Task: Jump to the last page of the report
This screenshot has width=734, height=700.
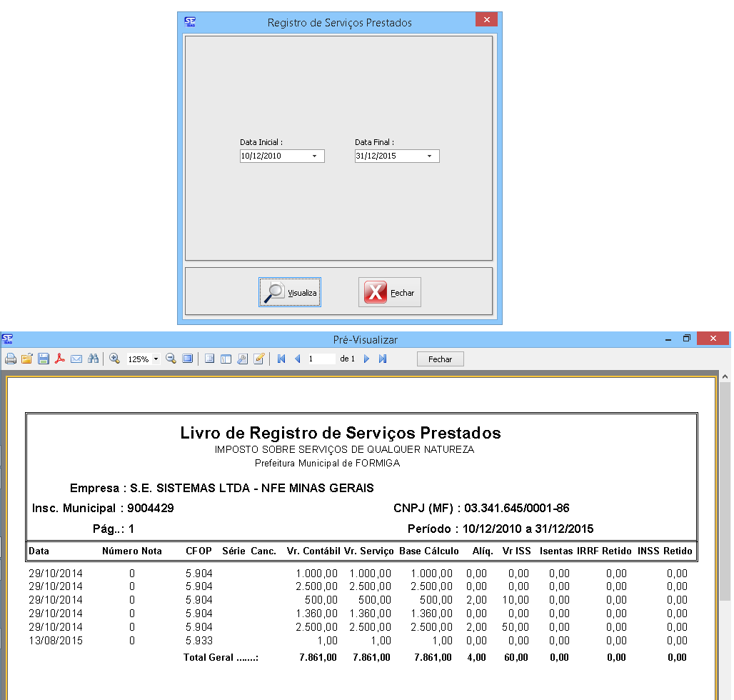Action: pyautogui.click(x=383, y=359)
